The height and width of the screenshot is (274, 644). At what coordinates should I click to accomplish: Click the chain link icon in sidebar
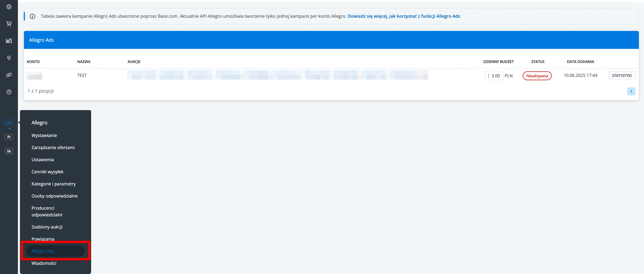[9, 75]
